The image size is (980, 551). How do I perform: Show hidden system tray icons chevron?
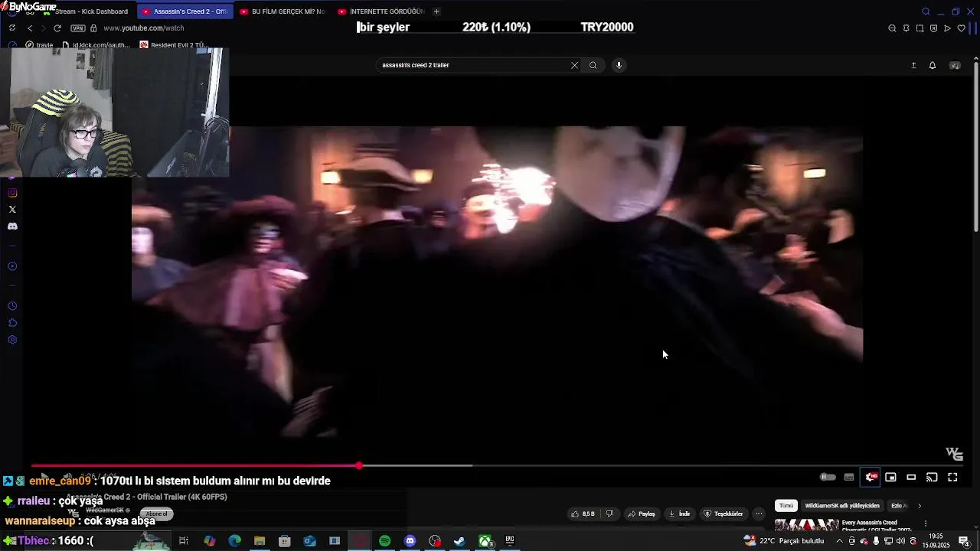839,541
